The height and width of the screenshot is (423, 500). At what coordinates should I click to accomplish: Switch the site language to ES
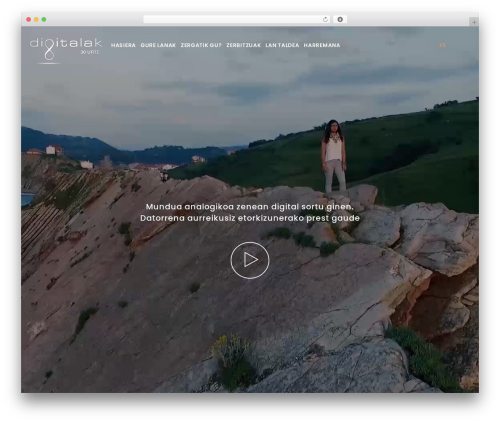pos(442,45)
